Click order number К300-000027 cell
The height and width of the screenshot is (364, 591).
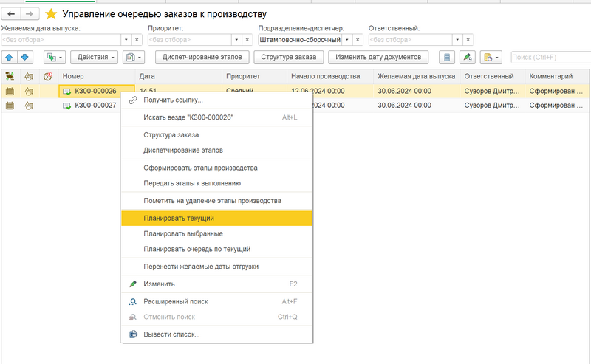coord(97,106)
